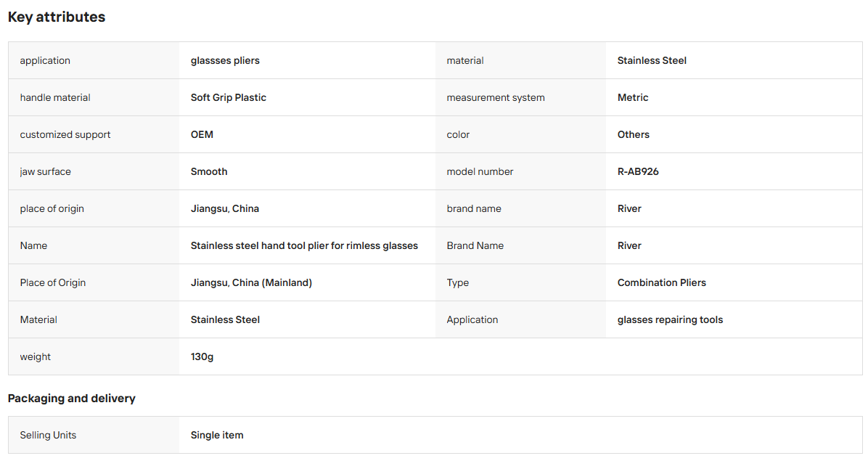The height and width of the screenshot is (461, 868).
Task: Select the 'Jiangsu, China (Mainland)' value
Action: [x=251, y=283]
